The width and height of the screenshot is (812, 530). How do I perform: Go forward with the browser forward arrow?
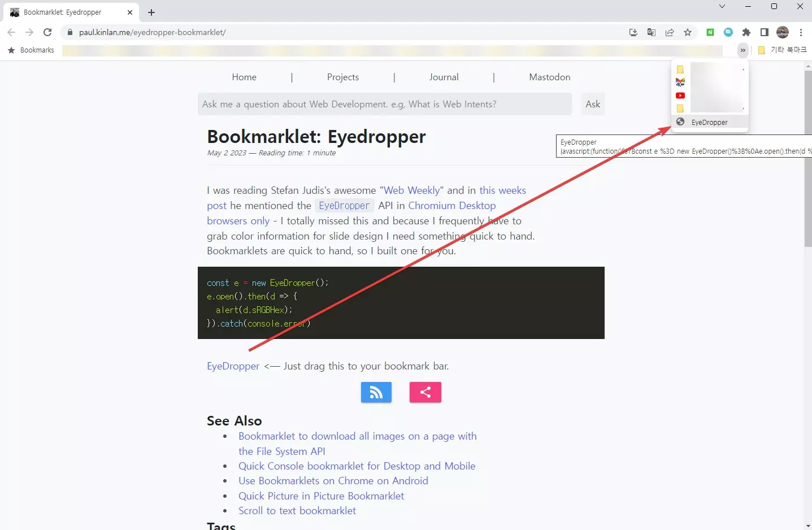(x=29, y=32)
